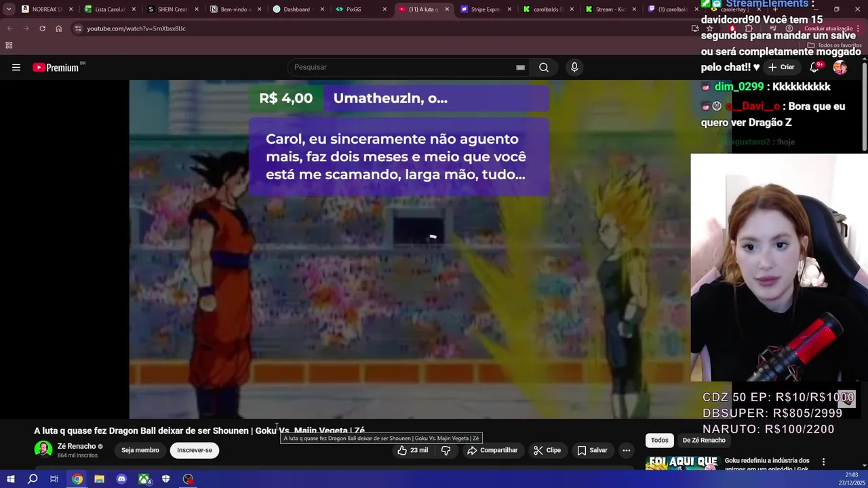Switch to Stream - Kick tab
This screenshot has height=488, width=868.
(x=610, y=9)
